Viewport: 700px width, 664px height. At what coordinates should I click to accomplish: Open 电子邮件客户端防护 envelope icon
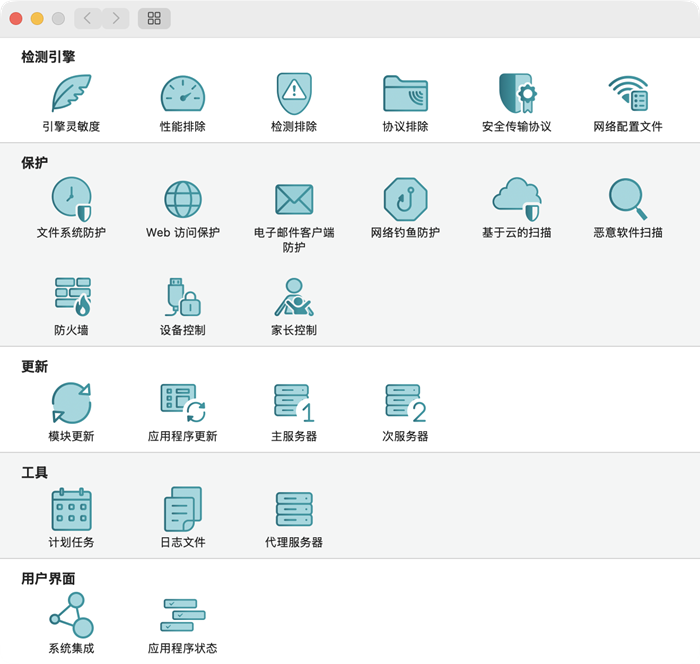[294, 199]
